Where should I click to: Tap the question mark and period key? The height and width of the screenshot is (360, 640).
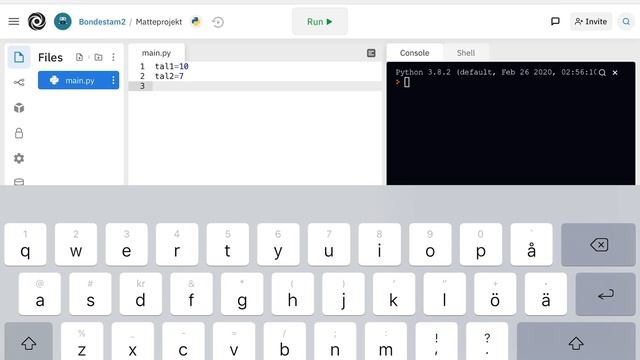487,342
